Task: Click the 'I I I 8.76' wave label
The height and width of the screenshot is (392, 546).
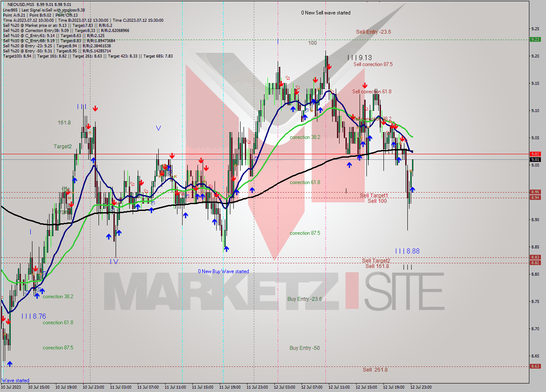Action: [34, 317]
